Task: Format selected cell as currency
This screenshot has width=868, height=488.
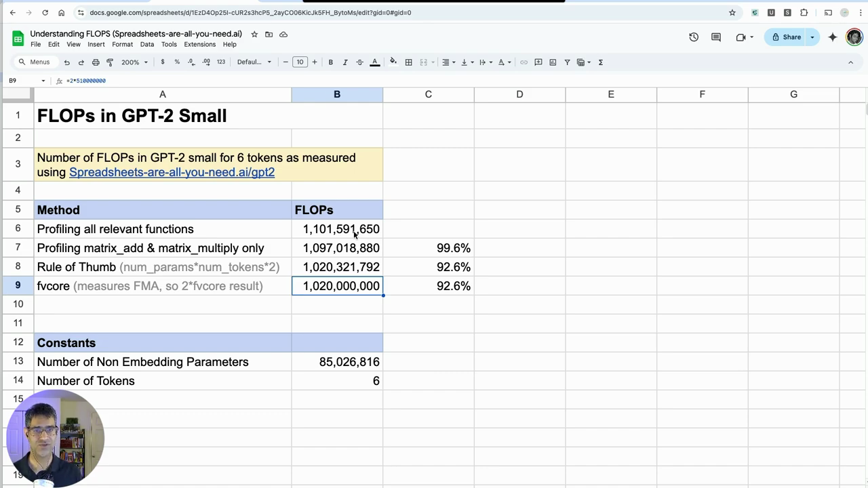Action: pyautogui.click(x=163, y=62)
